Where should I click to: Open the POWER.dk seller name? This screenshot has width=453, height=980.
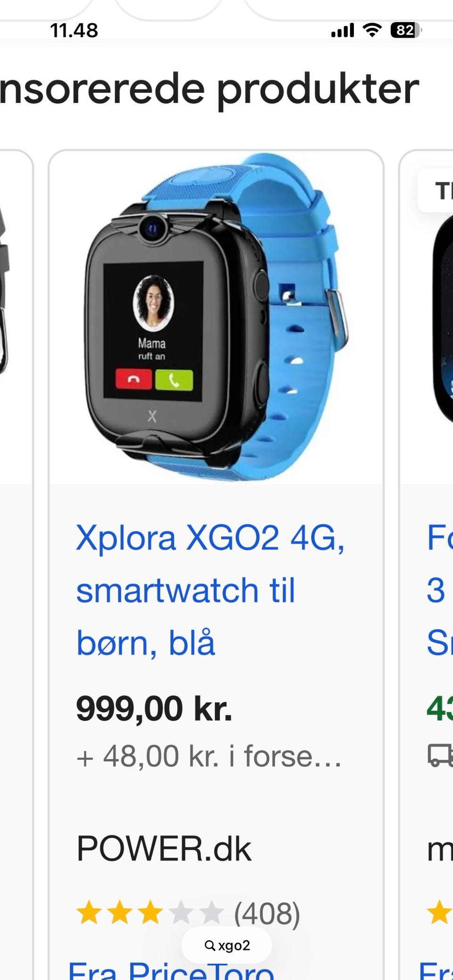pos(164,849)
